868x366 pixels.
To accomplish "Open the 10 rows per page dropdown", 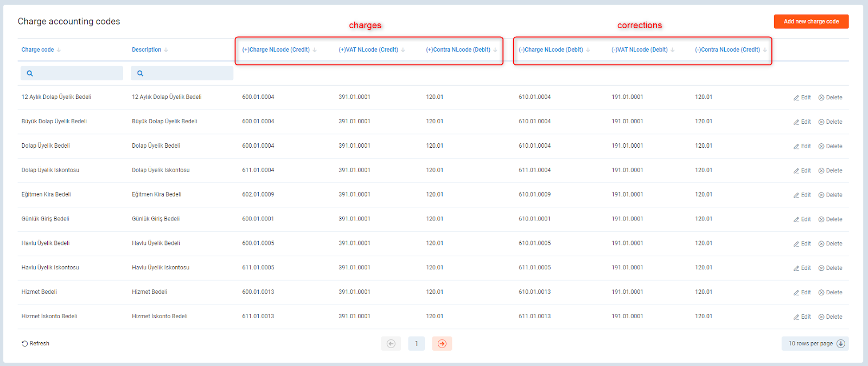I will (815, 344).
